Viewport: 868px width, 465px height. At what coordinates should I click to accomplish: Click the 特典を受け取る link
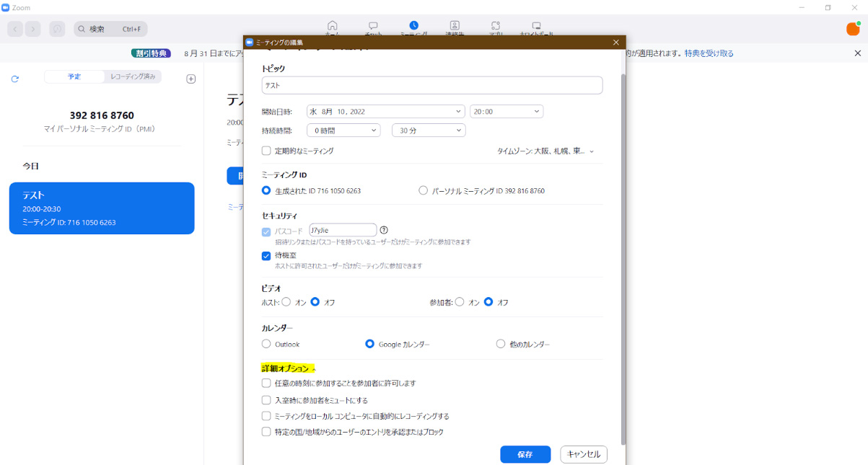click(709, 53)
